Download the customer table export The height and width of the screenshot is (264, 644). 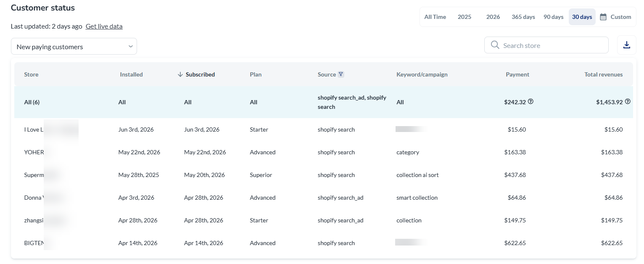[x=626, y=45]
